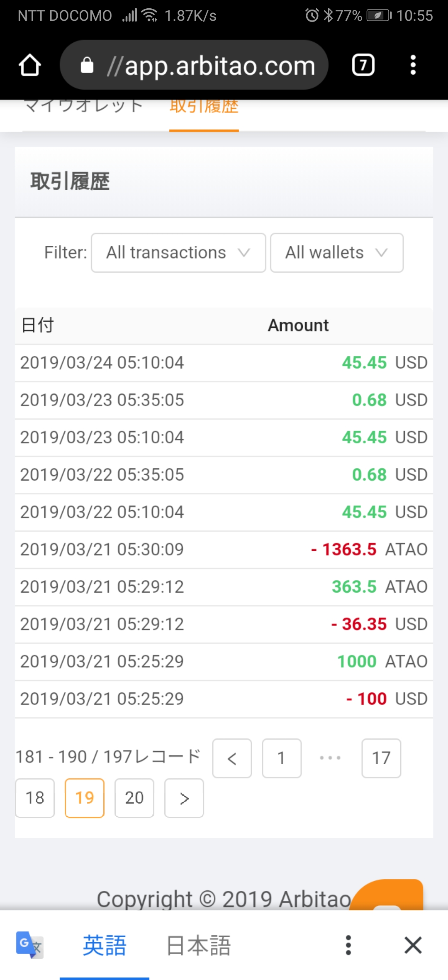Tap the padlock icon in address bar
448x980 pixels.
tap(87, 65)
